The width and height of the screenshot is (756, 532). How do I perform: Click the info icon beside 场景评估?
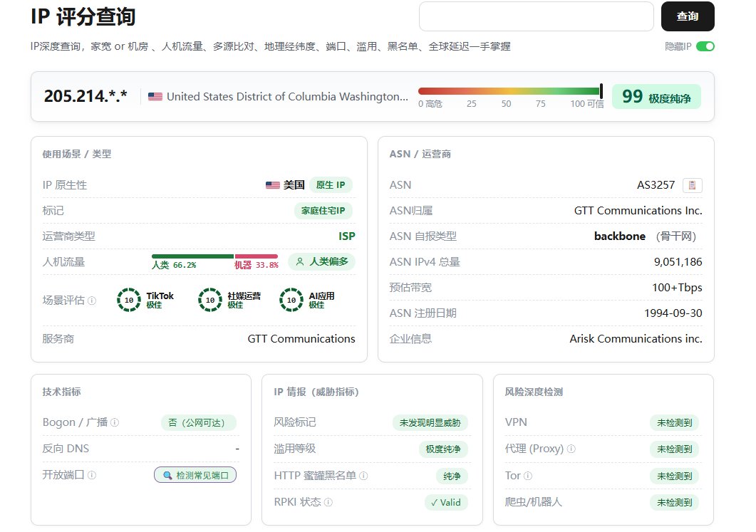pos(92,301)
